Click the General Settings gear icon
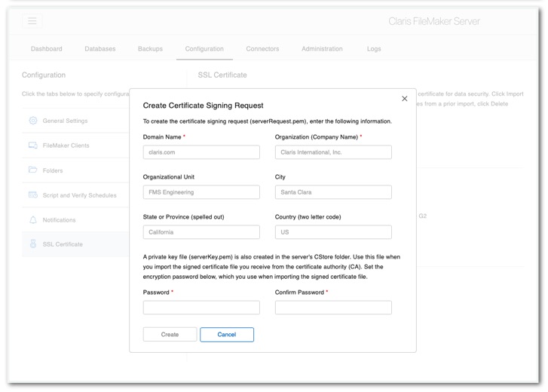Viewport: 548px width, 392px height. (x=33, y=121)
